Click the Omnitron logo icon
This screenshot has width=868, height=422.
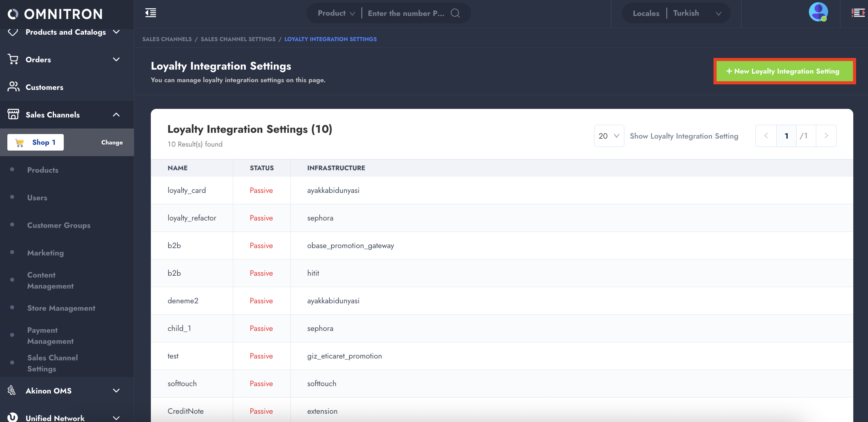pyautogui.click(x=13, y=14)
